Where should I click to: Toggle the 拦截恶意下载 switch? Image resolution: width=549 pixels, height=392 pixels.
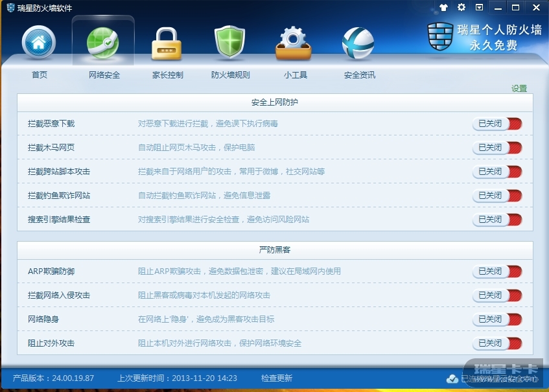[x=497, y=124]
